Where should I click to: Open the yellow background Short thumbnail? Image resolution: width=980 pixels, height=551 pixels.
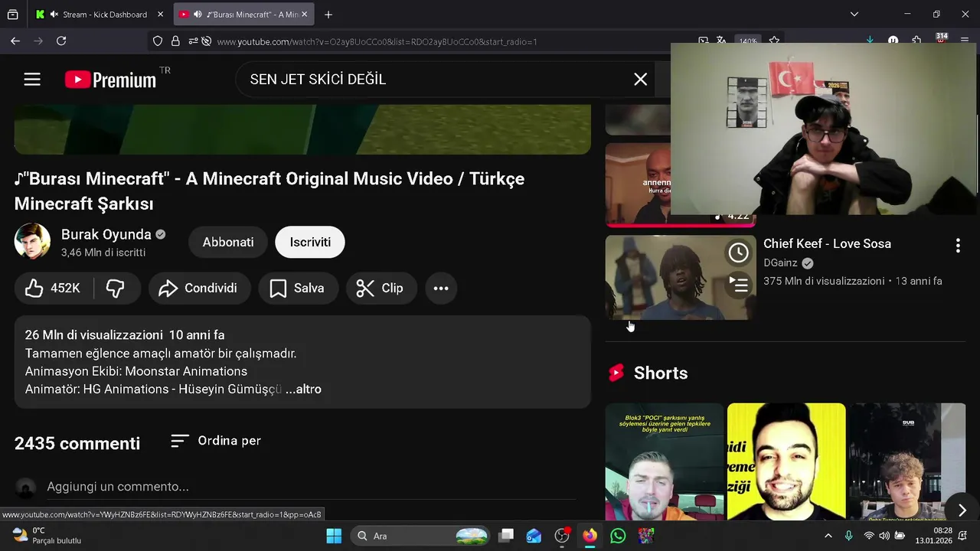pyautogui.click(x=786, y=461)
